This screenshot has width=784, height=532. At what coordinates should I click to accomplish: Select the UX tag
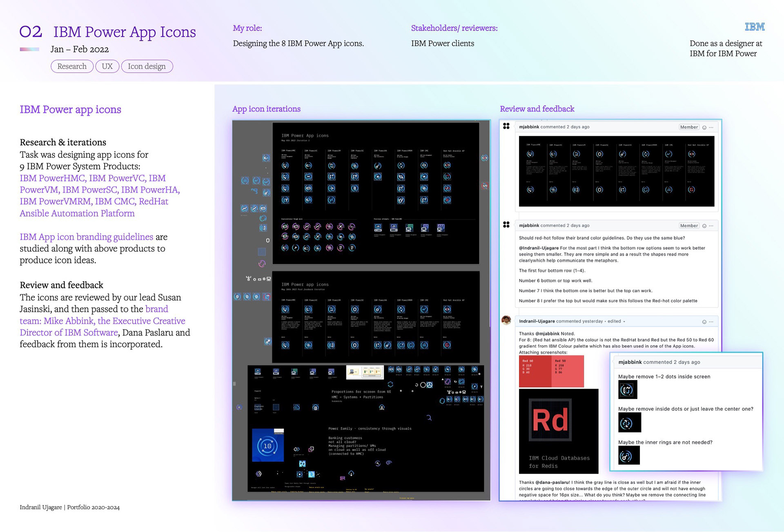pyautogui.click(x=107, y=66)
